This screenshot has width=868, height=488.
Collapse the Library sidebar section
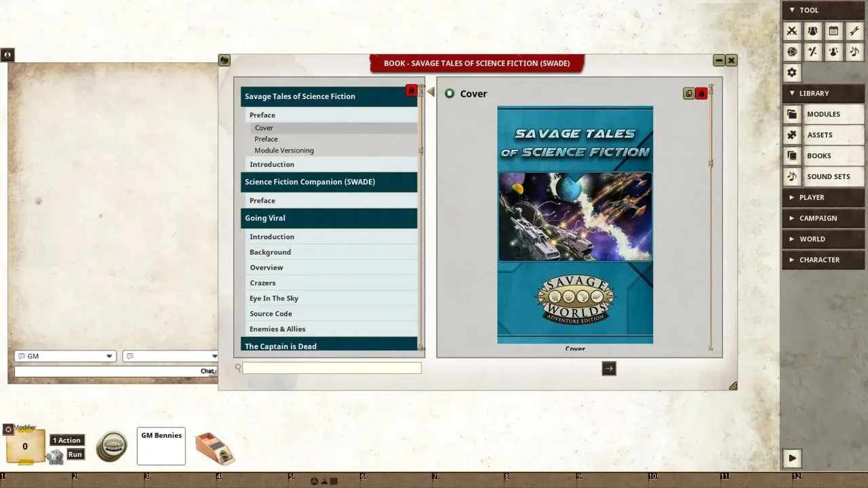(x=823, y=93)
